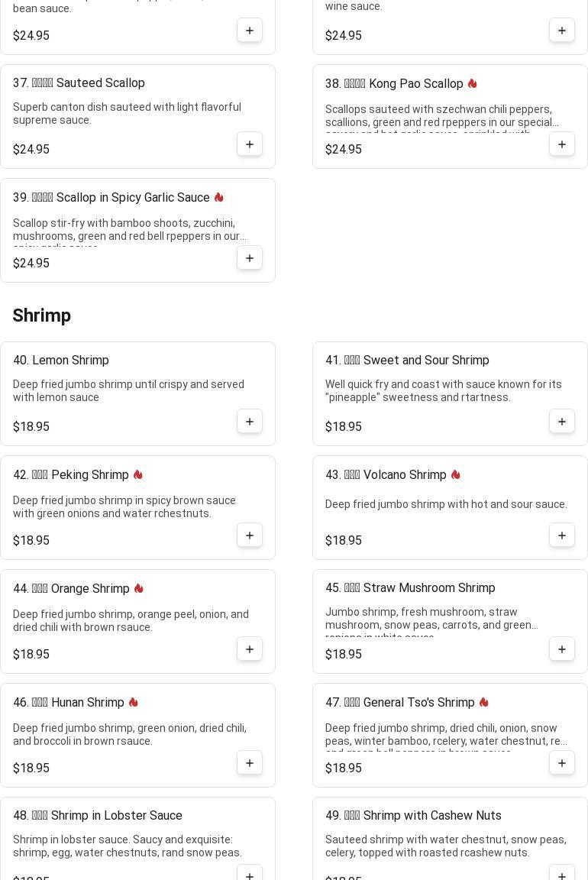
Task: Open the Peking Shrimp item title
Action: [89, 474]
